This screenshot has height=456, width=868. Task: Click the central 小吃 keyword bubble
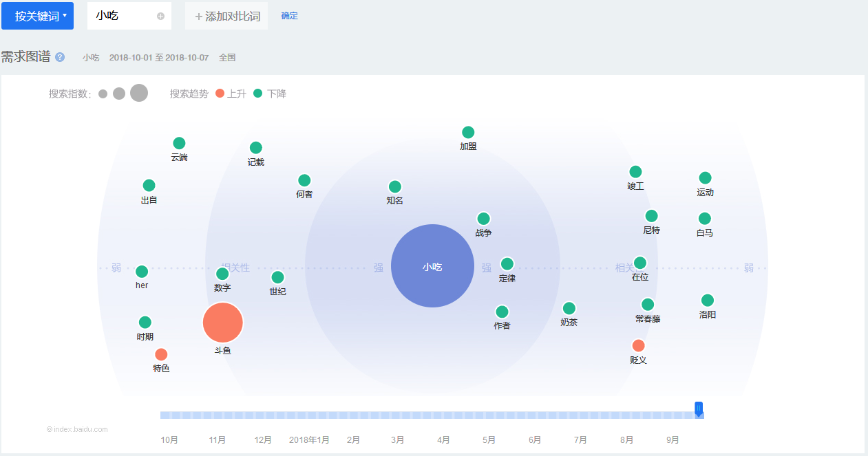432,266
